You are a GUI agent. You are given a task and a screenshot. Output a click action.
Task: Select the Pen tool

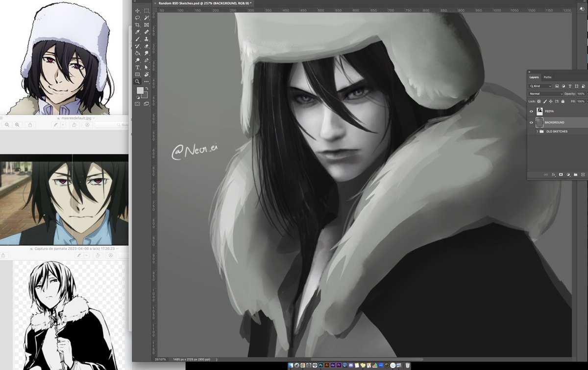(x=147, y=60)
